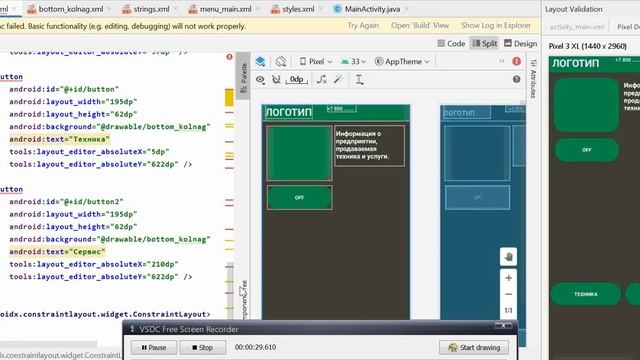Screen dimensions: 640x360
Task: Click layout_editor_absoluteX="210dp" line
Action: point(94,264)
